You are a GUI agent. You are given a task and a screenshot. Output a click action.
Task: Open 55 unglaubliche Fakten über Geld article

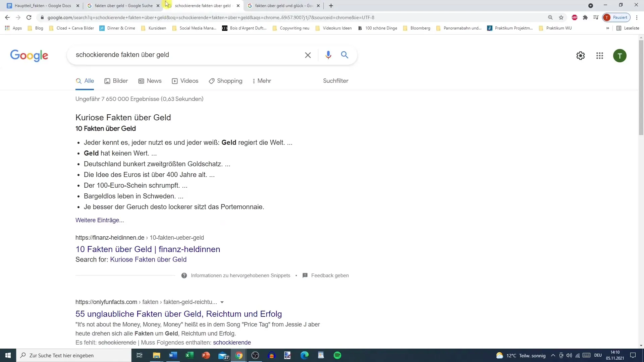coord(179,314)
